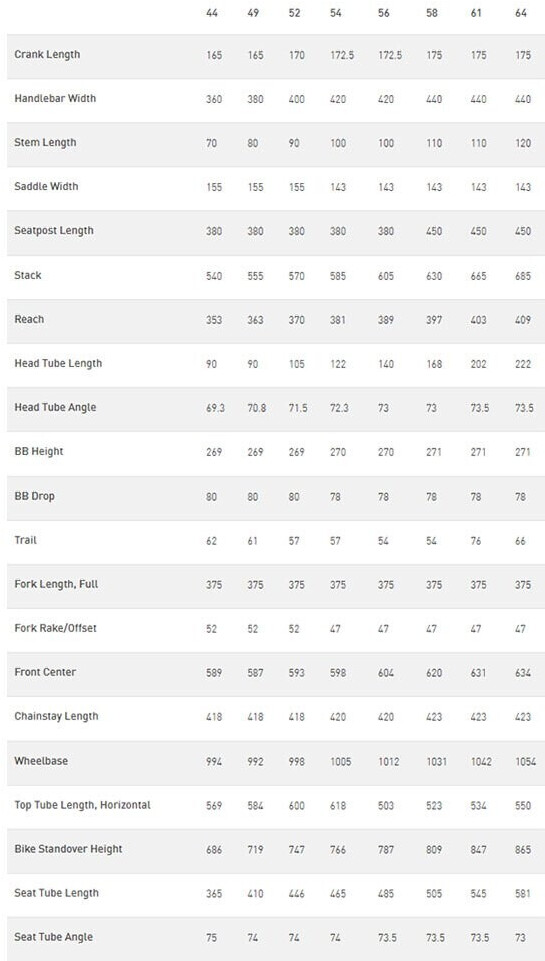Viewport: 545px width, 961px height.
Task: Select the Reach row label
Action: tap(29, 319)
